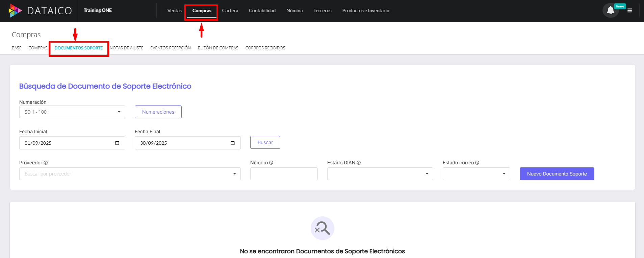Screen dimensions: 644x258
Task: Focus the Número input field
Action: tap(284, 174)
